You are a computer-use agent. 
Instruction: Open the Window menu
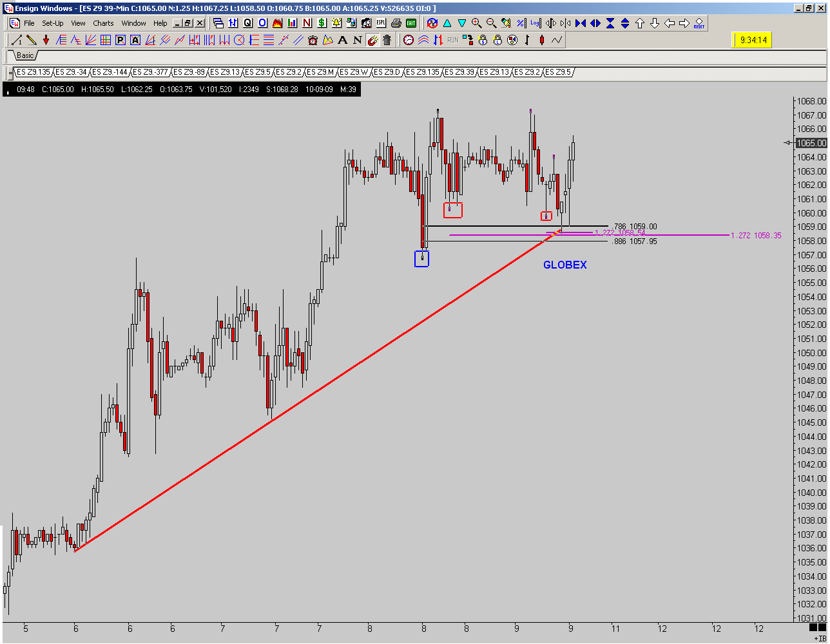click(x=134, y=23)
